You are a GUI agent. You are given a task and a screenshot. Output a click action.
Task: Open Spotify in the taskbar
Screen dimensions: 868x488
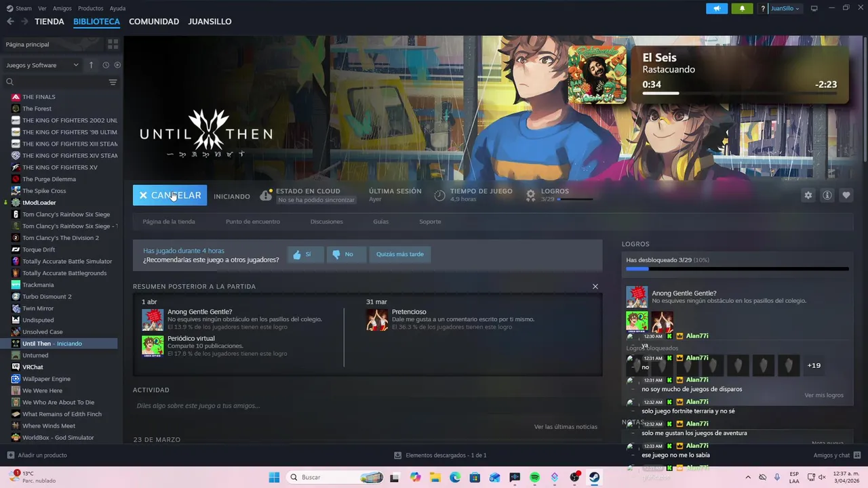pyautogui.click(x=534, y=477)
